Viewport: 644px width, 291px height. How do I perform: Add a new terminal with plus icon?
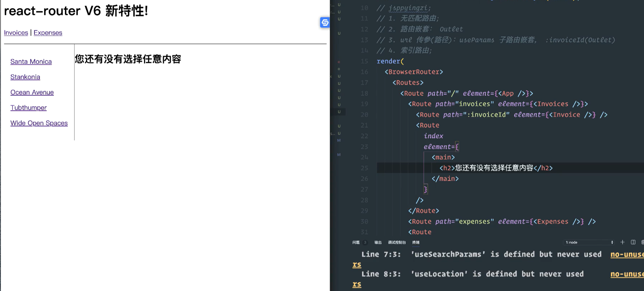point(622,242)
